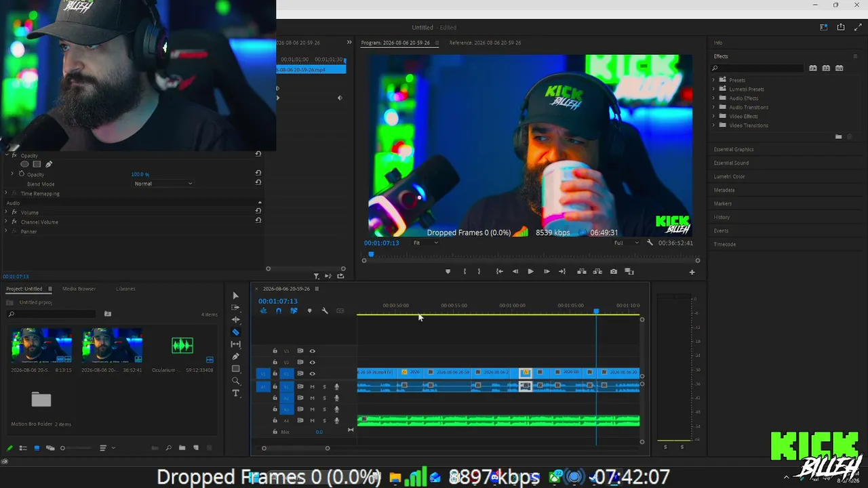The height and width of the screenshot is (488, 868).
Task: Play the sequence in Program monitor
Action: (530, 272)
